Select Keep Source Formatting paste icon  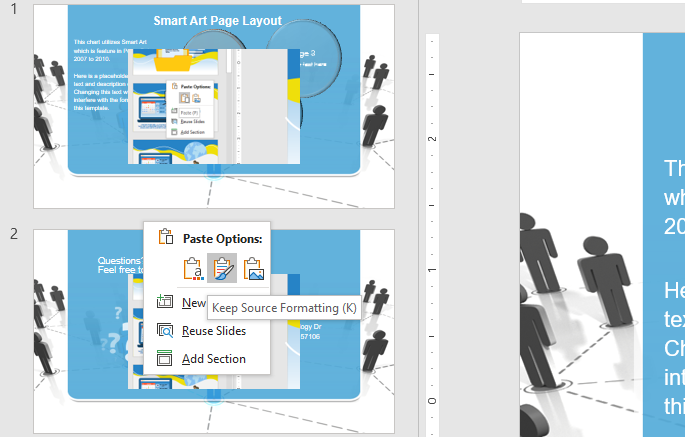222,268
